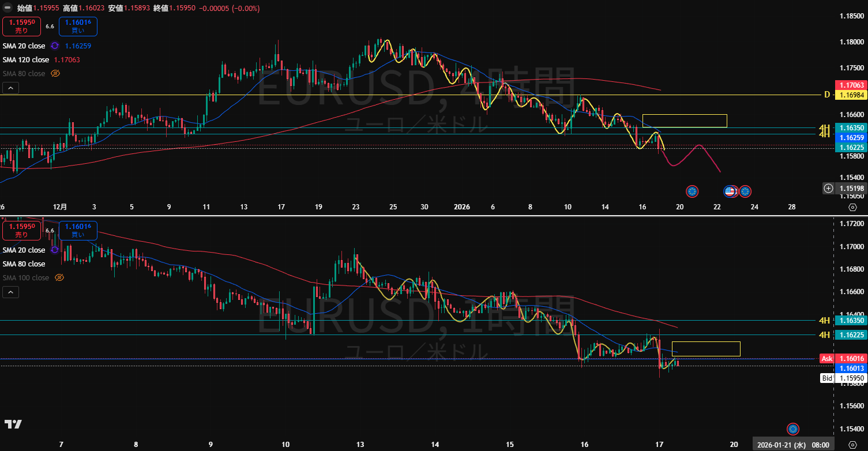
Task: Click the US flag economic event marker
Action: pyautogui.click(x=730, y=191)
